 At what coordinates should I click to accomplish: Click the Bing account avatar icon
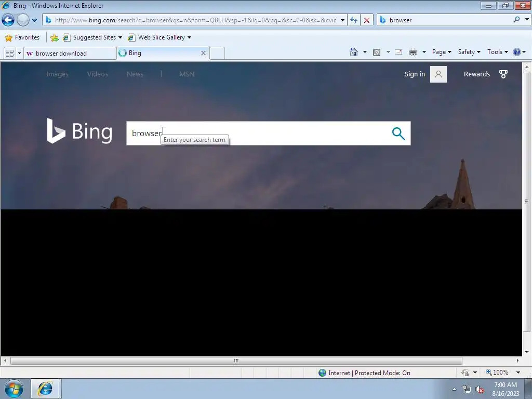click(x=438, y=74)
